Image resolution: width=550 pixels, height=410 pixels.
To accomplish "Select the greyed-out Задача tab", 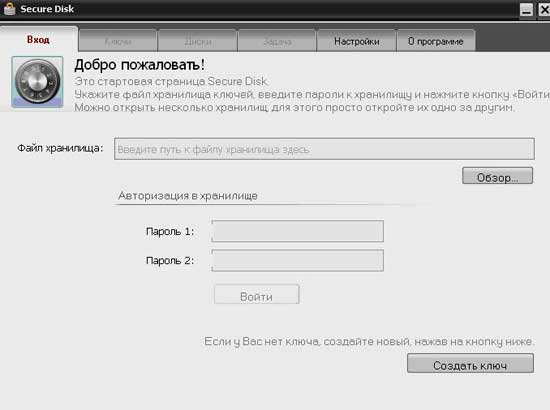I will coord(277,41).
